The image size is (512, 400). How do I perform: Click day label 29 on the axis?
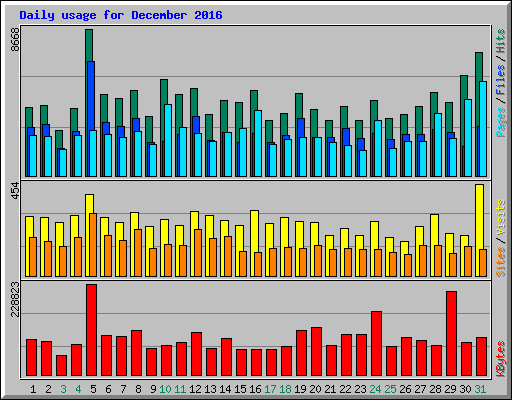click(x=450, y=389)
